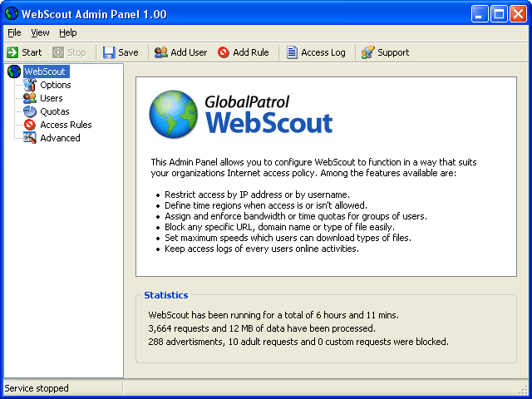Click the Add Rule prohibition icon
This screenshot has width=532, height=399.
(224, 52)
